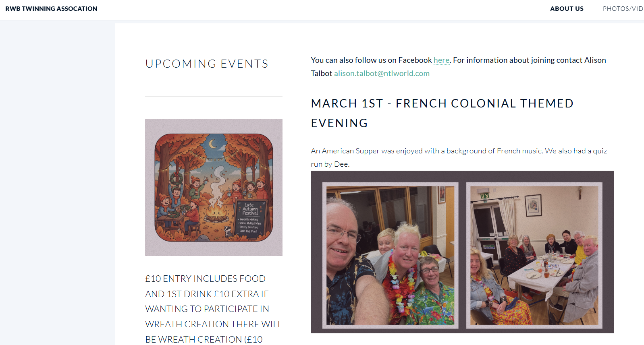
Task: Click the RWB Twinning Assocation site title
Action: (51, 9)
